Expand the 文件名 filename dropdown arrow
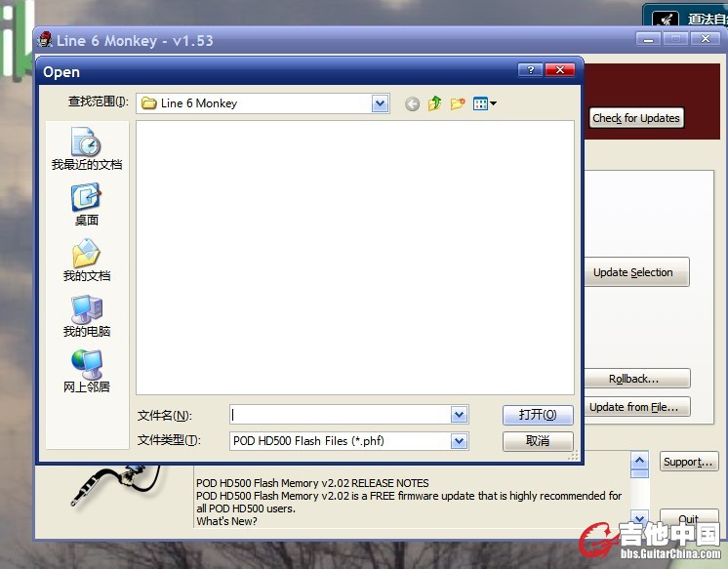The image size is (728, 569). coord(459,415)
